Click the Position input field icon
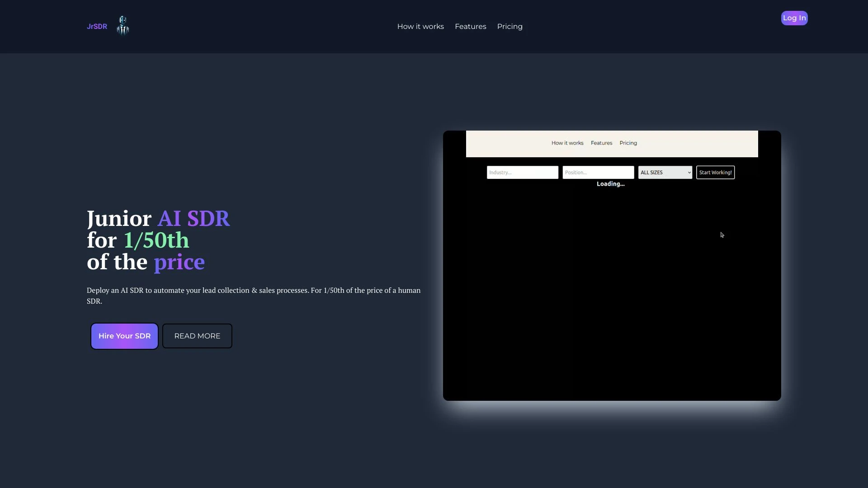868x488 pixels. point(598,172)
